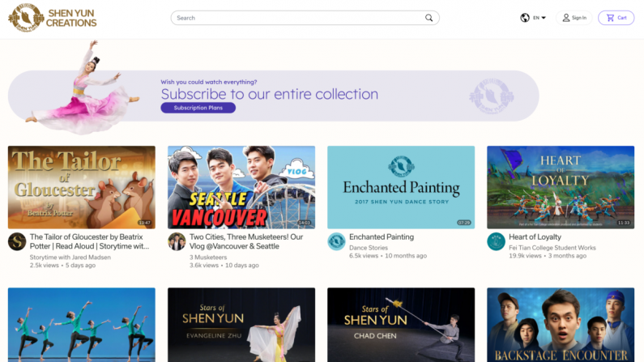Visit Fei Tian College Student Works channel

[x=552, y=248]
